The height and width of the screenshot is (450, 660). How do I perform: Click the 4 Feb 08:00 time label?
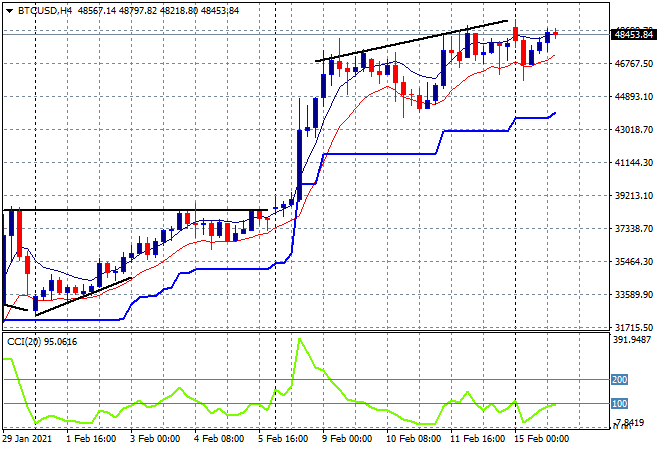219,439
